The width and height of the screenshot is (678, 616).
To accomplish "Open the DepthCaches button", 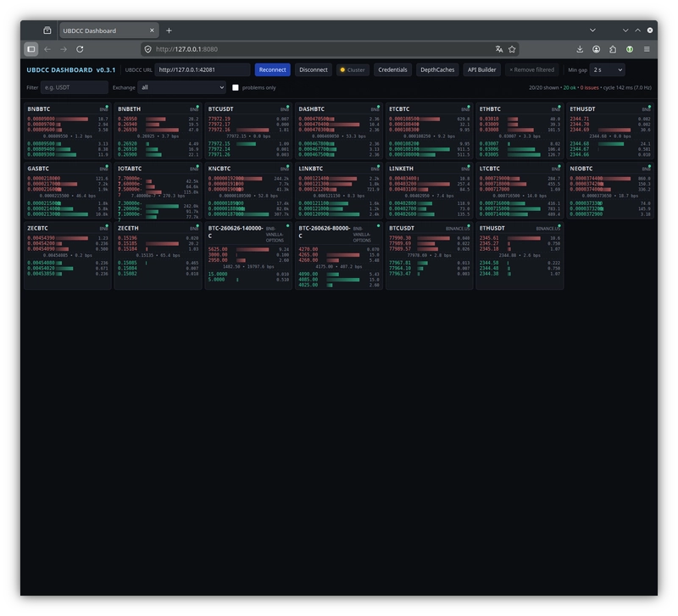I will 437,69.
